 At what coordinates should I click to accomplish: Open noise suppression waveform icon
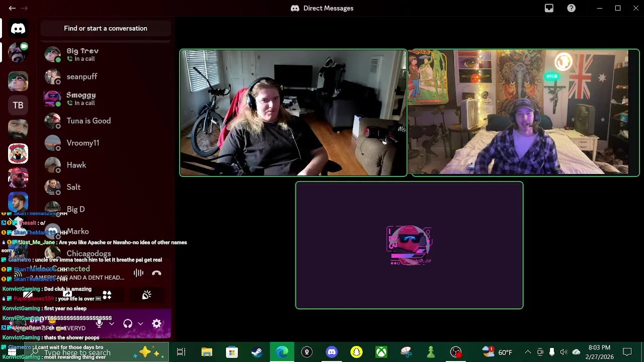(x=138, y=273)
